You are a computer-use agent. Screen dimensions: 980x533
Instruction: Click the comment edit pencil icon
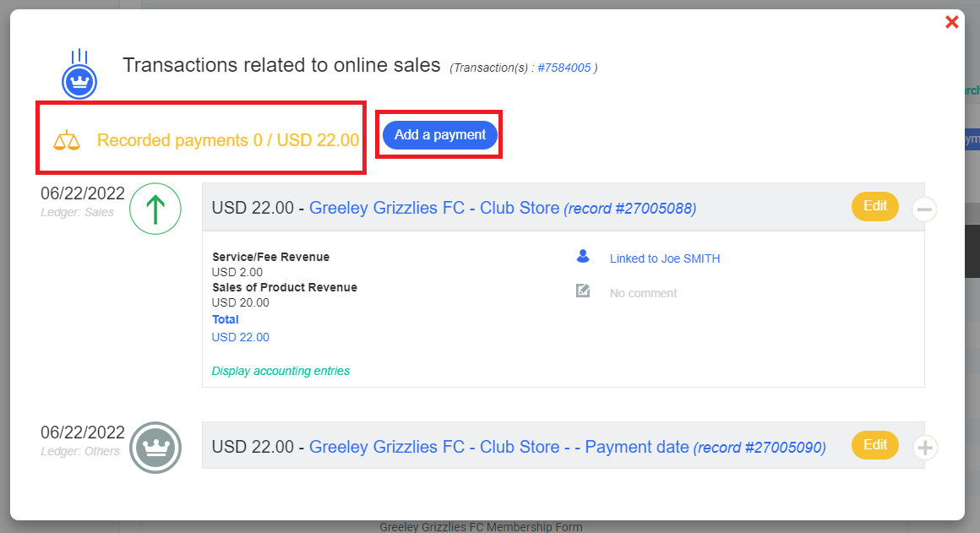(582, 291)
